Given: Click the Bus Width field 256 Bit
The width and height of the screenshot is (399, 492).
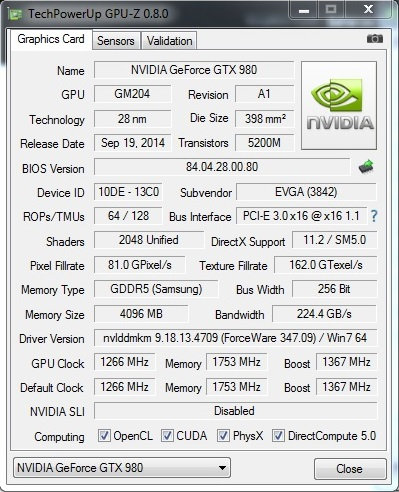Looking at the screenshot, I should coord(335,289).
